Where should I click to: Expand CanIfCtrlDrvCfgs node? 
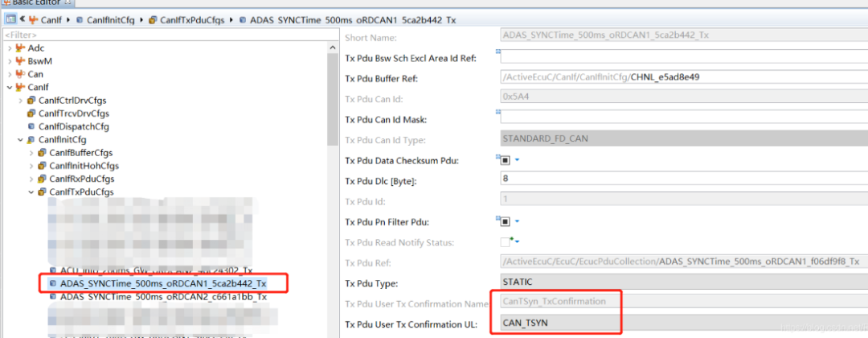coord(20,101)
